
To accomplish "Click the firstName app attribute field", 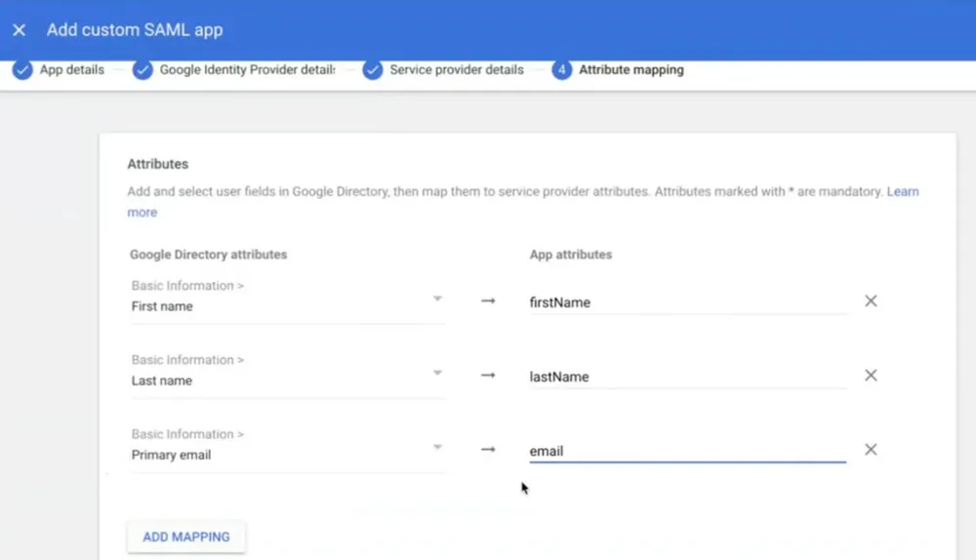I will point(688,302).
